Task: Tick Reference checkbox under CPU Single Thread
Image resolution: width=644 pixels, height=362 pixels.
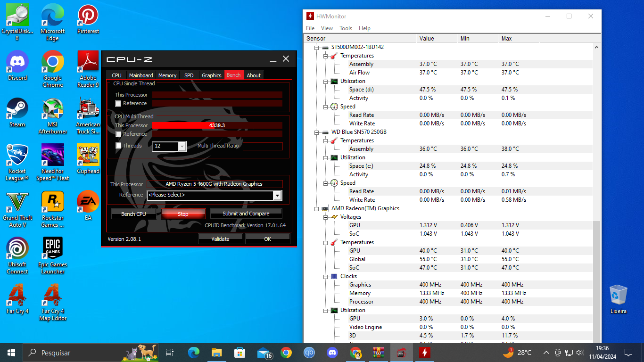Action: pyautogui.click(x=118, y=104)
